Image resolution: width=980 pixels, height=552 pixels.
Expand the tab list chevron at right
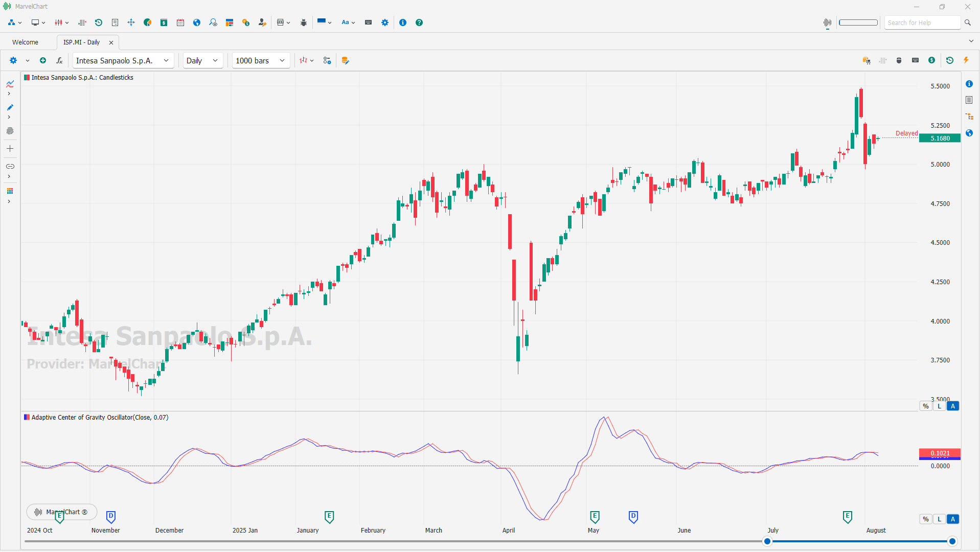[971, 41]
